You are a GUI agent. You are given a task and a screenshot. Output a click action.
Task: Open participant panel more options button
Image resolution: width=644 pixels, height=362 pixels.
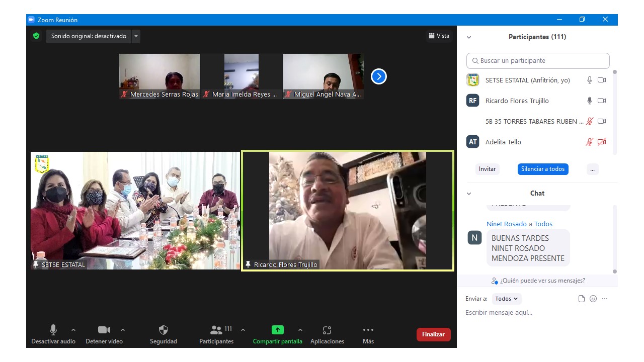(592, 169)
